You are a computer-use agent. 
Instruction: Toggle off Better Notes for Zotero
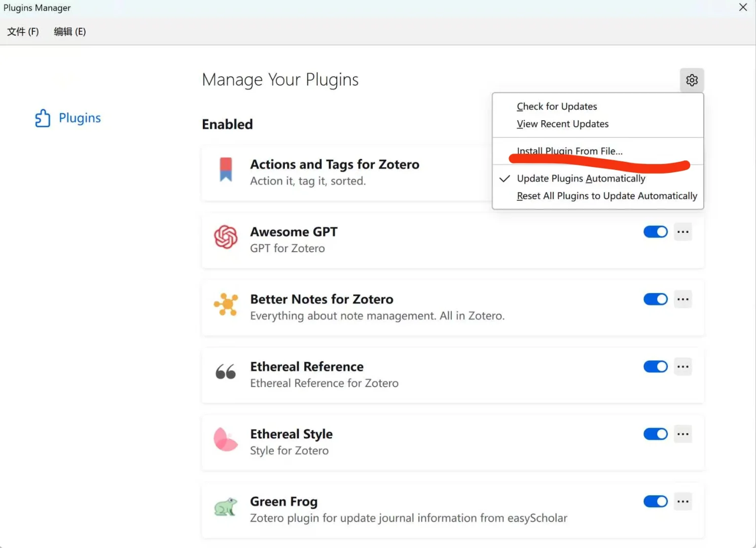coord(655,299)
